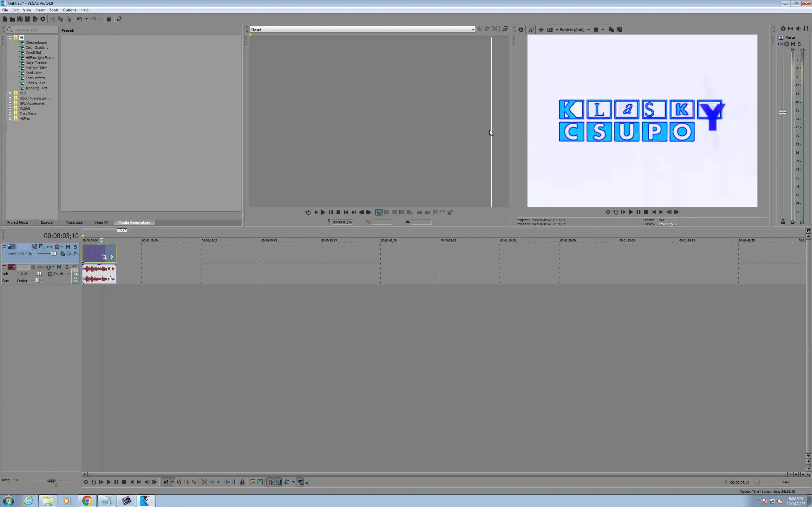Open Project Video Properties gear in preview
812x507 pixels.
521,30
